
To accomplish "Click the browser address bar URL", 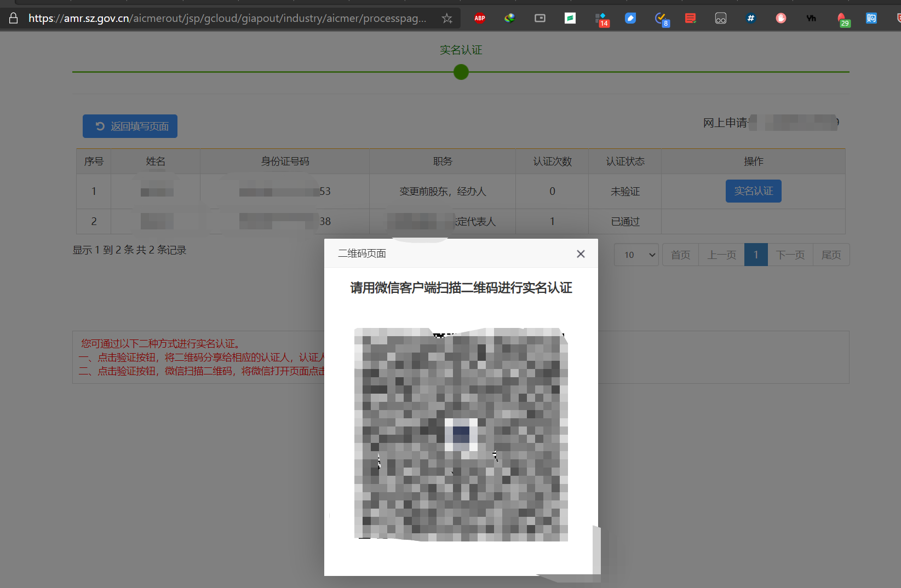I will pyautogui.click(x=227, y=18).
